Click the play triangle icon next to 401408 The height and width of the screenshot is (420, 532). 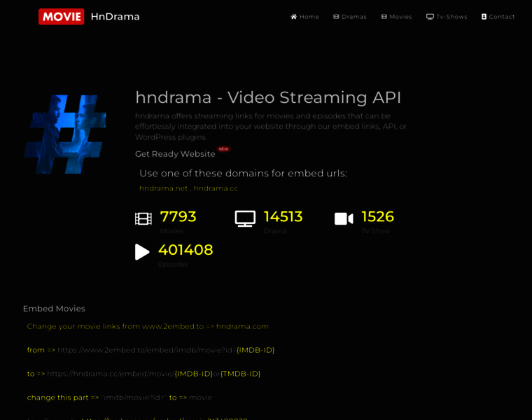pyautogui.click(x=142, y=252)
